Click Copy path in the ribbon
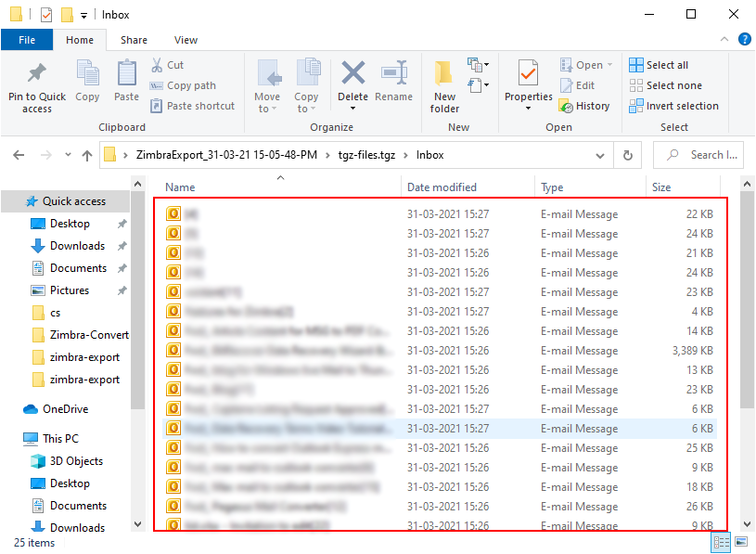756x554 pixels. coord(183,85)
